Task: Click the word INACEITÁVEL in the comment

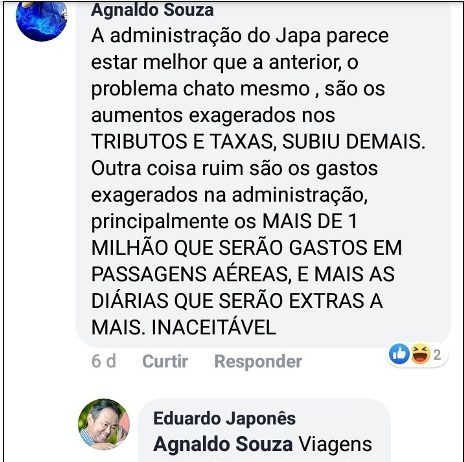Action: point(214,327)
